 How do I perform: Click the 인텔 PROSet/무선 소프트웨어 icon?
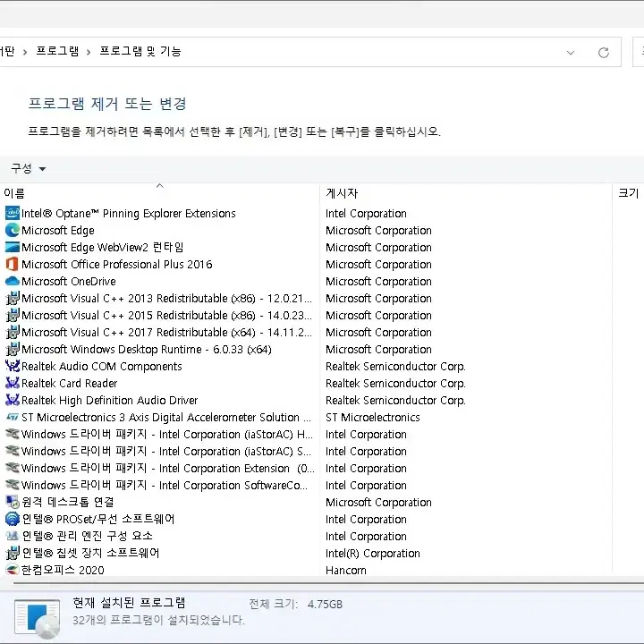coord(13,519)
